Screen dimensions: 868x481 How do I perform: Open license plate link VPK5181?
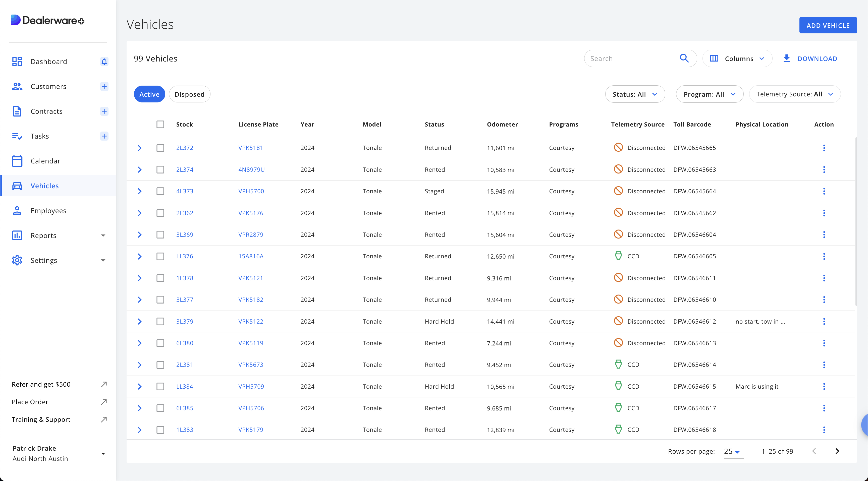(250, 148)
